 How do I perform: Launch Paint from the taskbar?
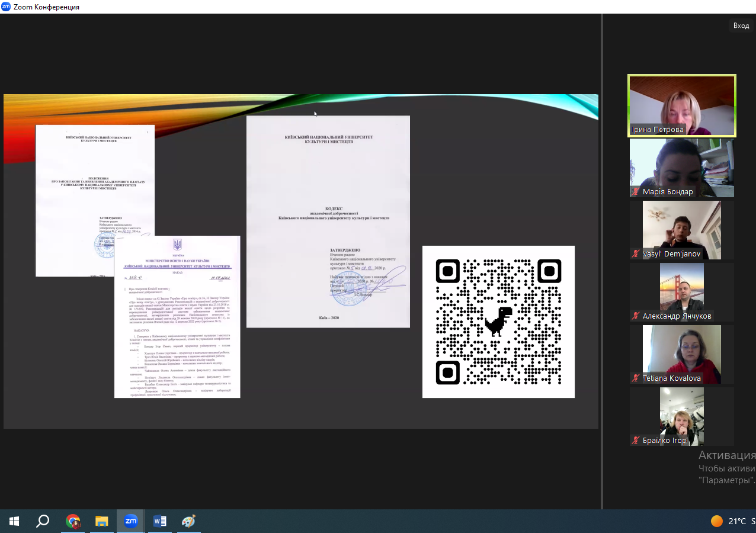click(188, 521)
